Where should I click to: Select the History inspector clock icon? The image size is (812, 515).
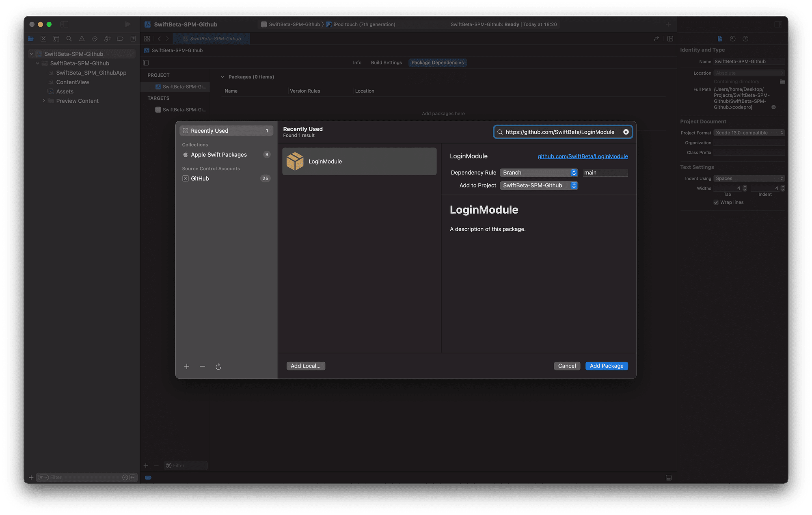pos(732,39)
